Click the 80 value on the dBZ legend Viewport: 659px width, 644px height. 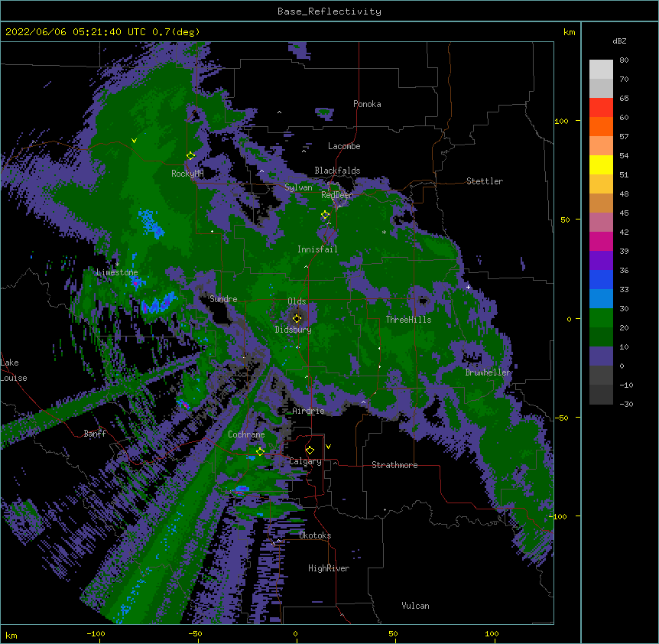tap(624, 60)
